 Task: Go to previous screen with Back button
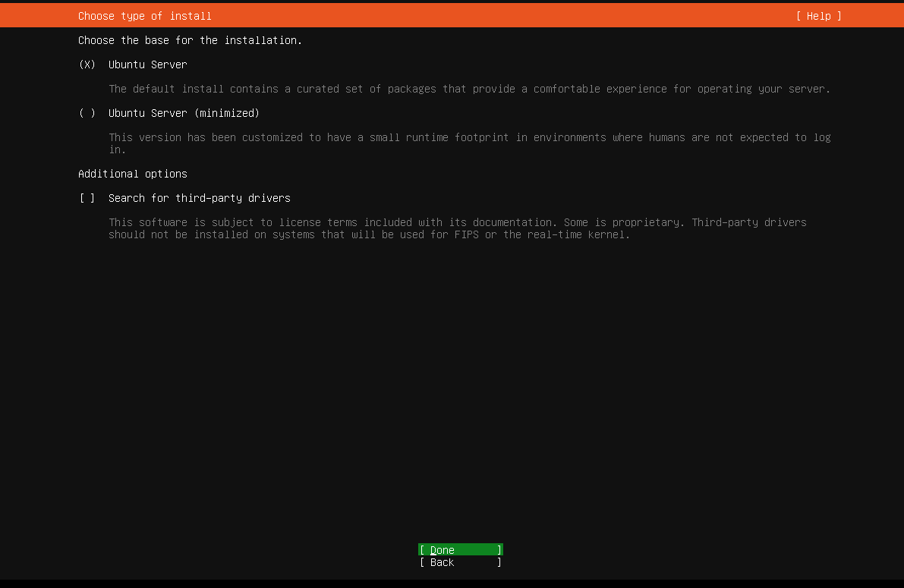461,562
